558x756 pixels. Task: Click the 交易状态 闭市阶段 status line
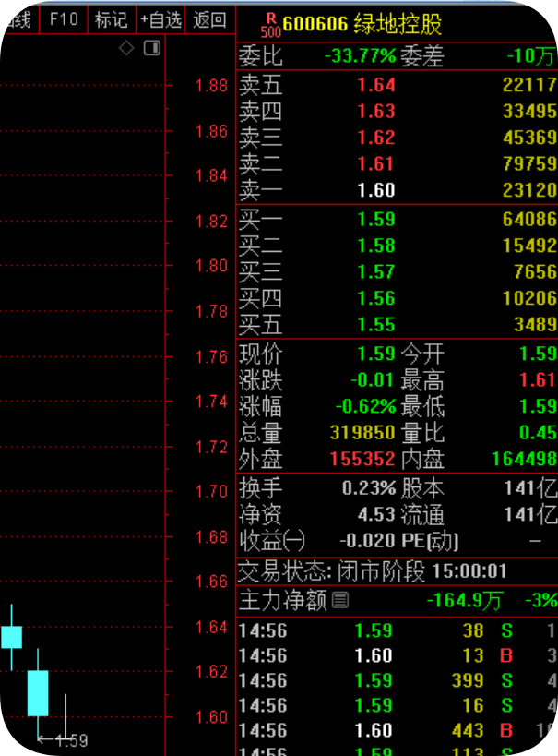pos(372,571)
